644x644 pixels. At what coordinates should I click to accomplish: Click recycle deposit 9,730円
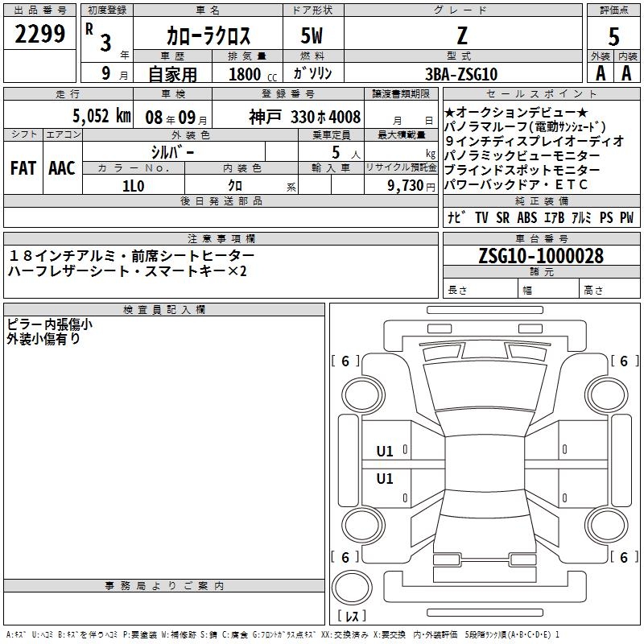pyautogui.click(x=411, y=186)
